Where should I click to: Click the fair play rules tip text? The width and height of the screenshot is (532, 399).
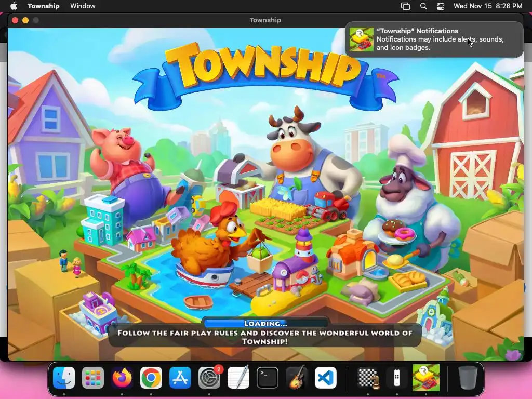pos(265,337)
